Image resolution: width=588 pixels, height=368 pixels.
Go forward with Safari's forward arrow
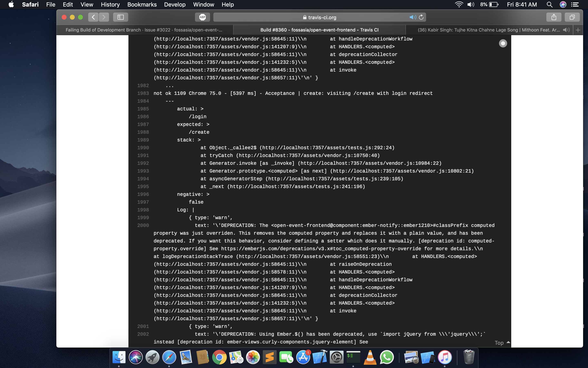point(104,17)
